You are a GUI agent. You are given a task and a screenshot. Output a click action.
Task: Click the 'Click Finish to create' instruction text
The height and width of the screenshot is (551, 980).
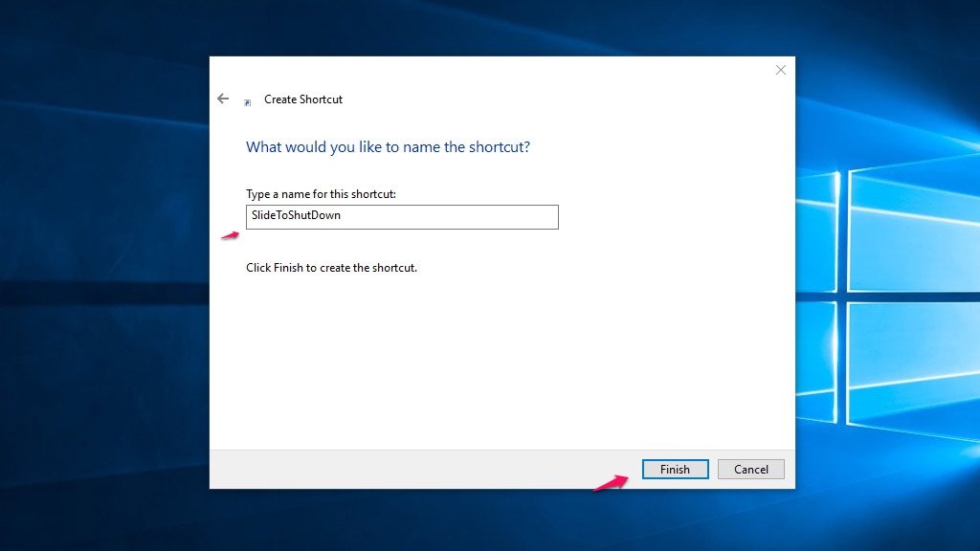coord(331,268)
